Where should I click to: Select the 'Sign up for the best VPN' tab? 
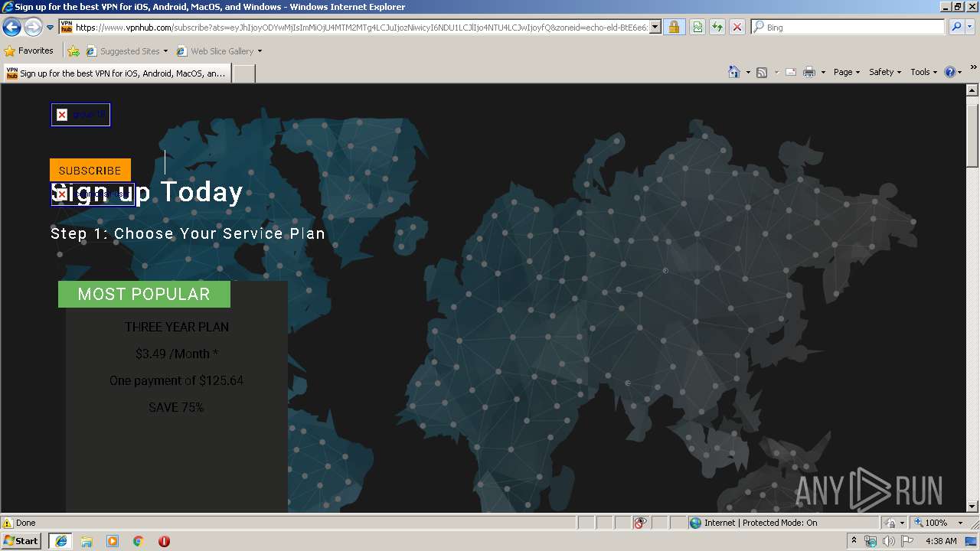pyautogui.click(x=116, y=73)
